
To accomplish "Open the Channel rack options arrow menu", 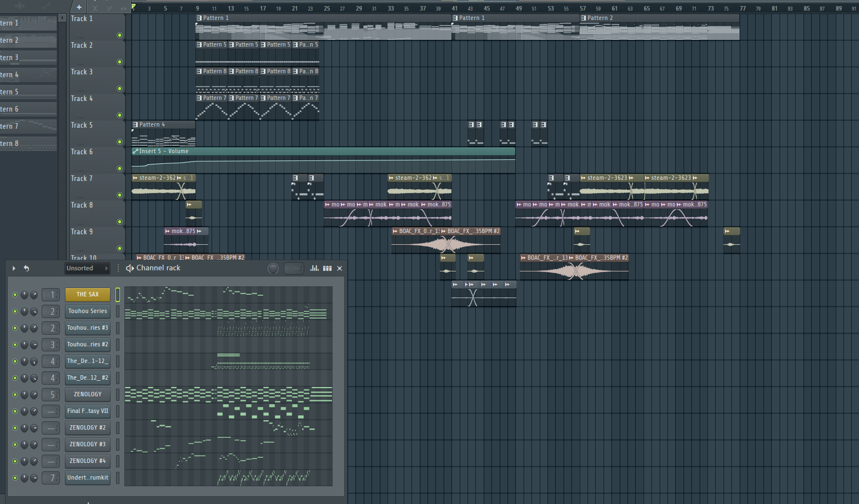I will click(14, 268).
